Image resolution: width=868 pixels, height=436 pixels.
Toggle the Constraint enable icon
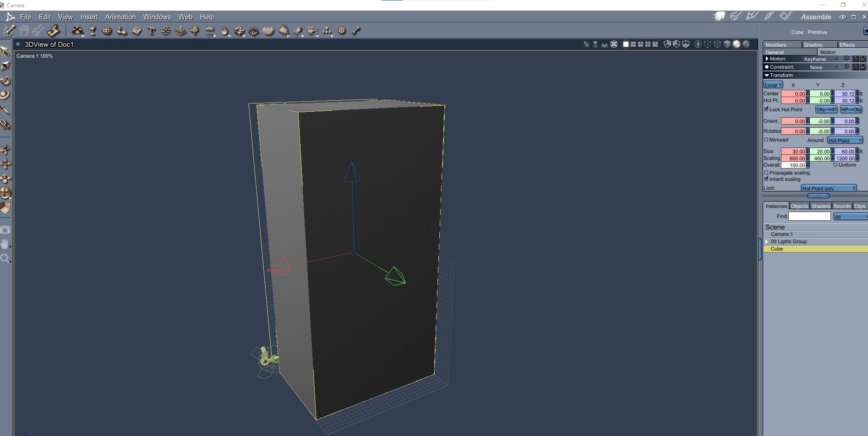click(x=846, y=67)
